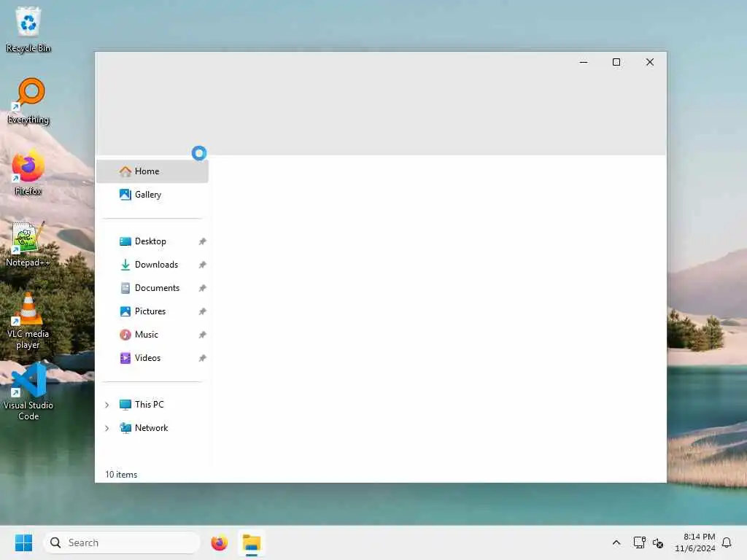Open the clock showing 8:14 PM
Screen dimensions: 747x560
coord(695,542)
